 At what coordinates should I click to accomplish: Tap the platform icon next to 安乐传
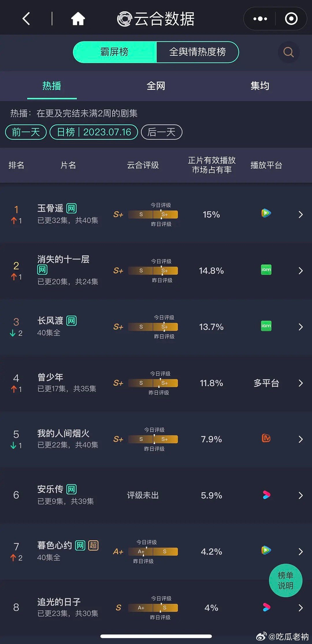266,494
